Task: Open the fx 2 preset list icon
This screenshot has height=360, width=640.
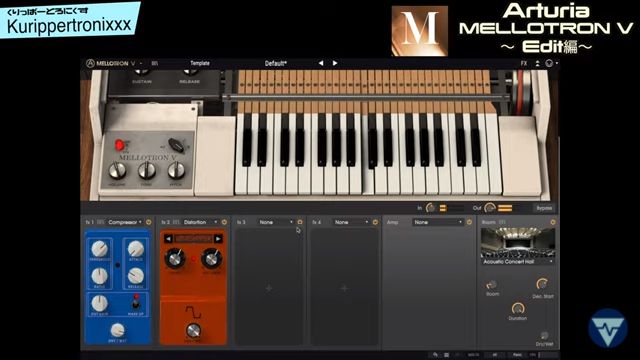Action: tap(176, 222)
